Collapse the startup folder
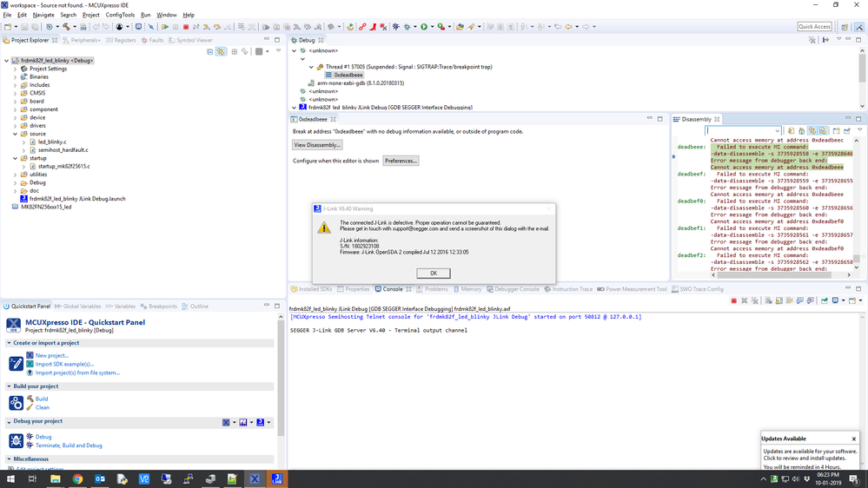The image size is (868, 488). click(15, 158)
